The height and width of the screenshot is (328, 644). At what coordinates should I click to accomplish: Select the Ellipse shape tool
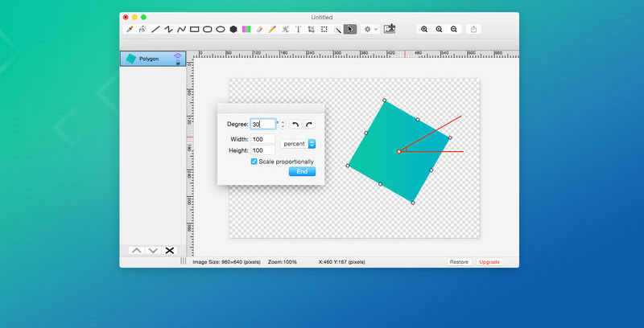(221, 29)
